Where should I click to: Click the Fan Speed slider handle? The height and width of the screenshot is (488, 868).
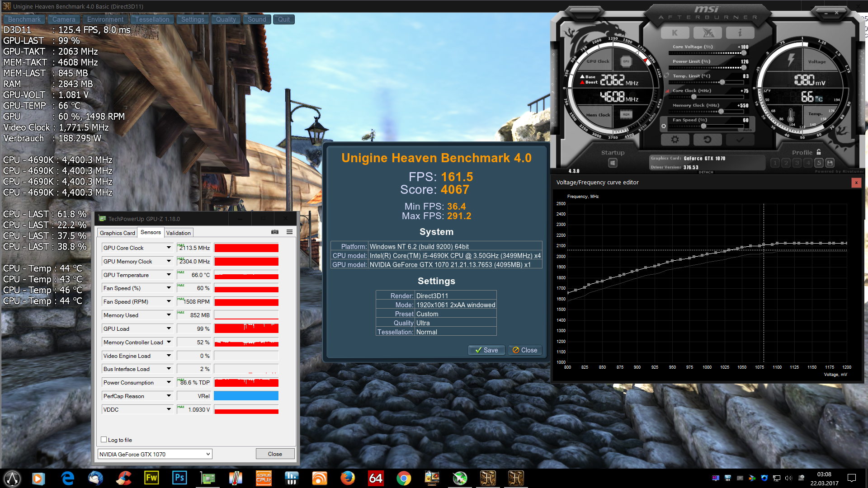703,127
